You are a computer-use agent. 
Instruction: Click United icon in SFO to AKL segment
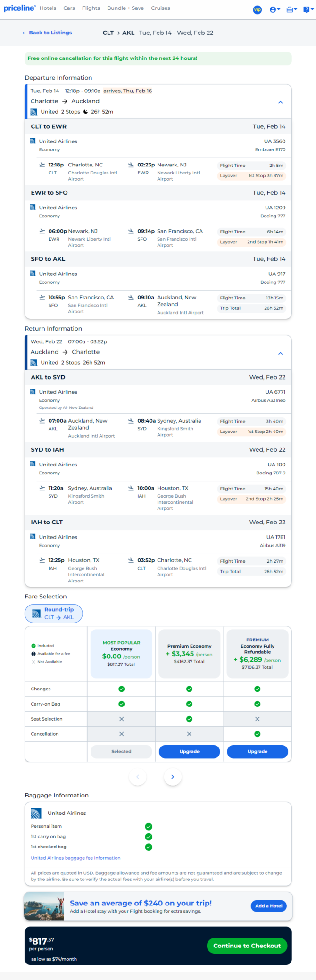[33, 273]
